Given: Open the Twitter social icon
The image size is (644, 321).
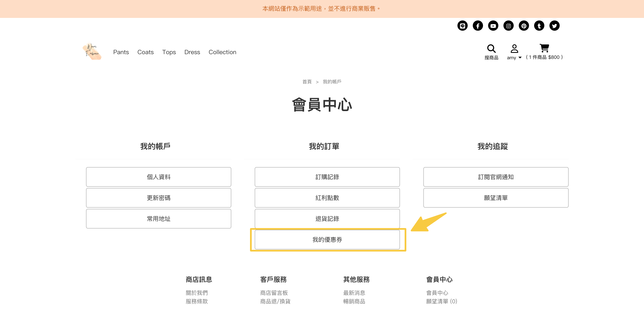Looking at the screenshot, I should point(554,26).
